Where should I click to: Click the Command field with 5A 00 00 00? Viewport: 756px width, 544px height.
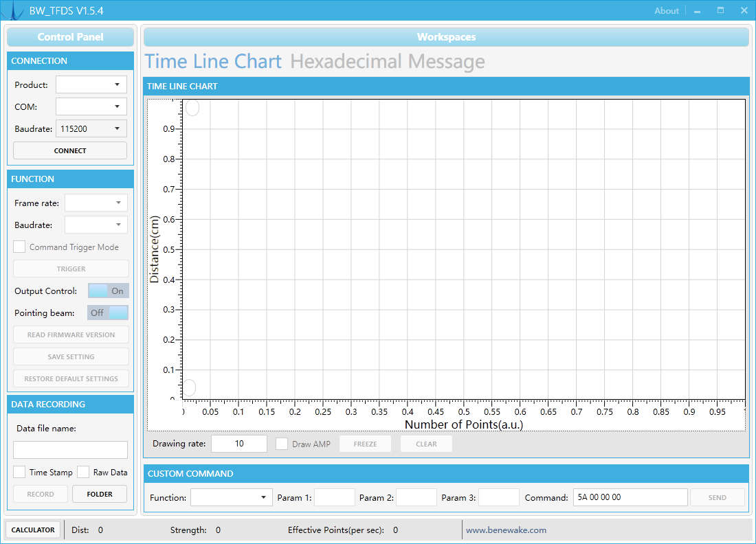tap(630, 497)
